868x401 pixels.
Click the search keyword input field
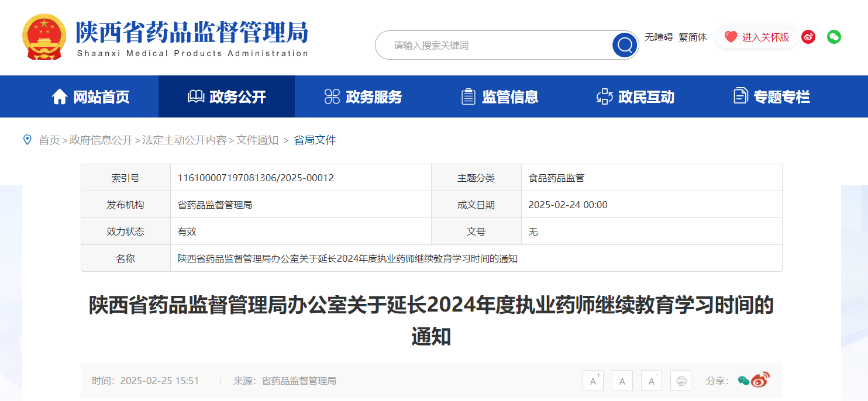click(x=497, y=45)
